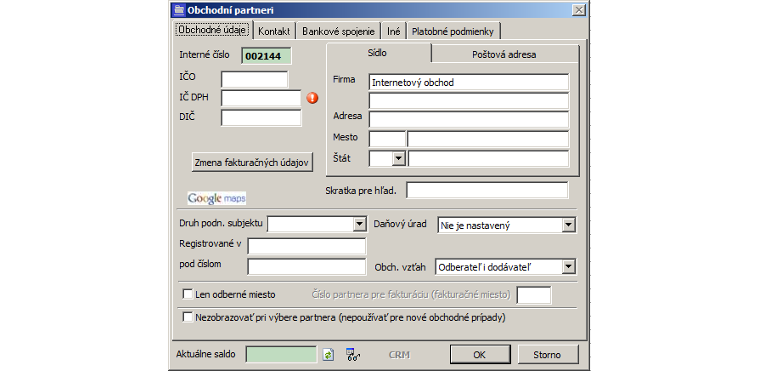
Task: Open Google maps logo link
Action: 217,198
